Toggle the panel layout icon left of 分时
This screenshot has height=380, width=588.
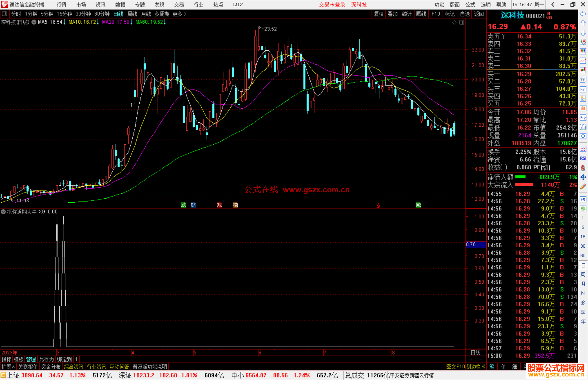pos(5,14)
